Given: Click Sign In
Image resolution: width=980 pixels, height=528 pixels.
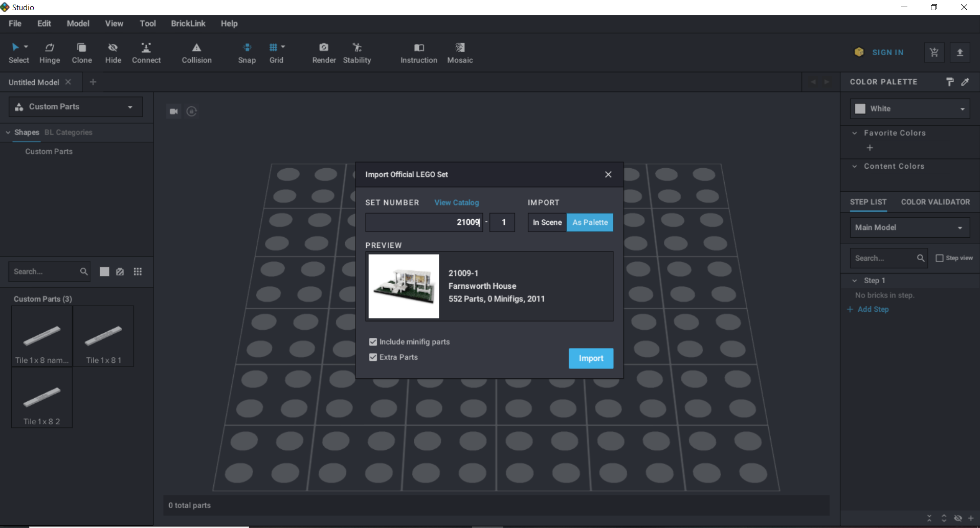Looking at the screenshot, I should click(x=888, y=52).
